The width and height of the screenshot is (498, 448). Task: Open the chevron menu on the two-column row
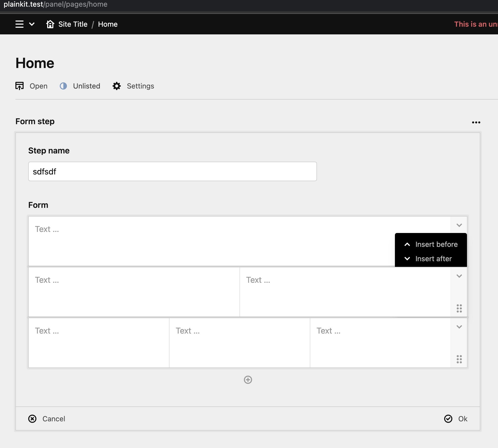[x=459, y=276]
